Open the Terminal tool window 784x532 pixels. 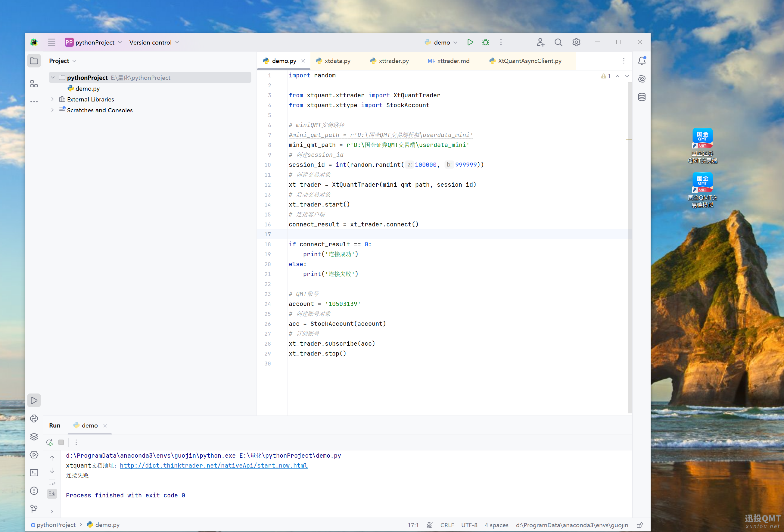coord(34,473)
